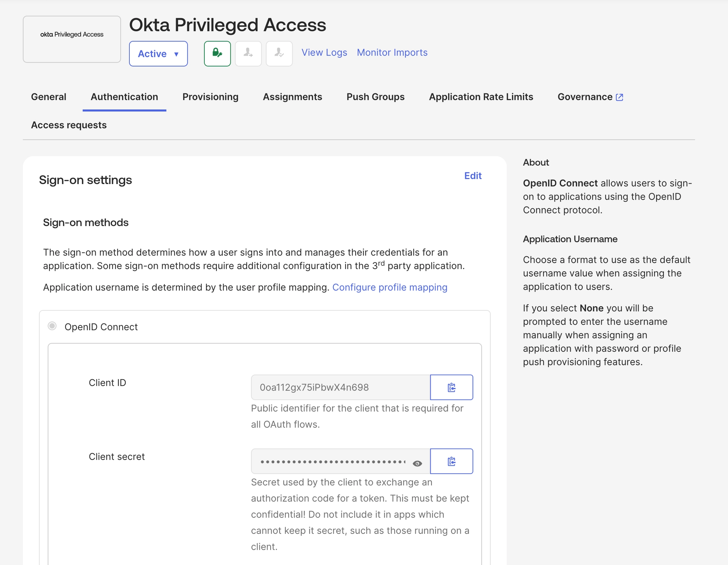Image resolution: width=728 pixels, height=565 pixels.
Task: Go to the Assignments tab
Action: point(292,97)
